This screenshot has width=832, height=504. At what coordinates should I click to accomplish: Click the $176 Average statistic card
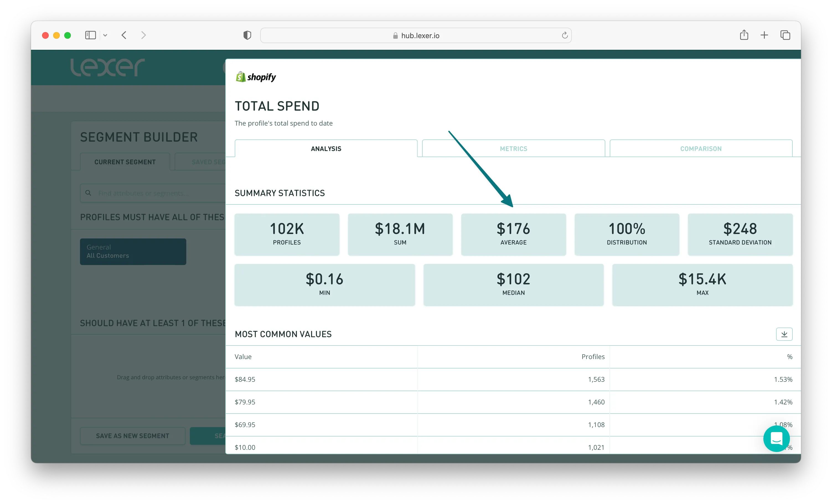pos(513,234)
